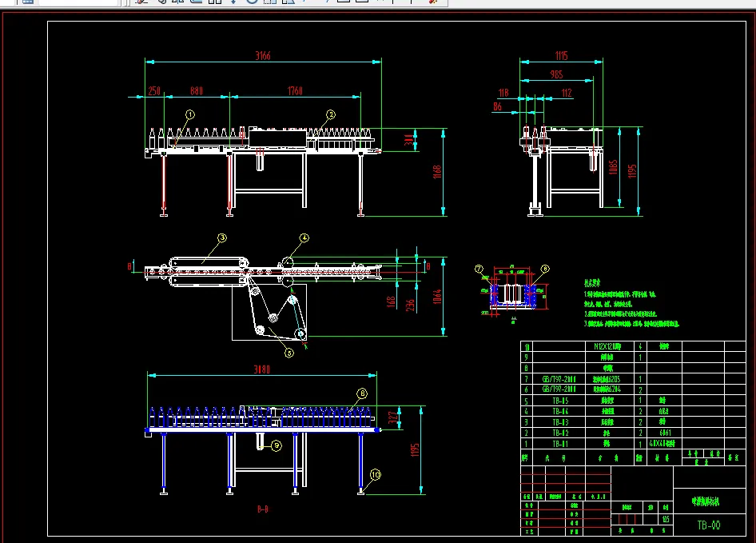Select the green technical requirements heading
The image size is (756, 543).
click(592, 283)
